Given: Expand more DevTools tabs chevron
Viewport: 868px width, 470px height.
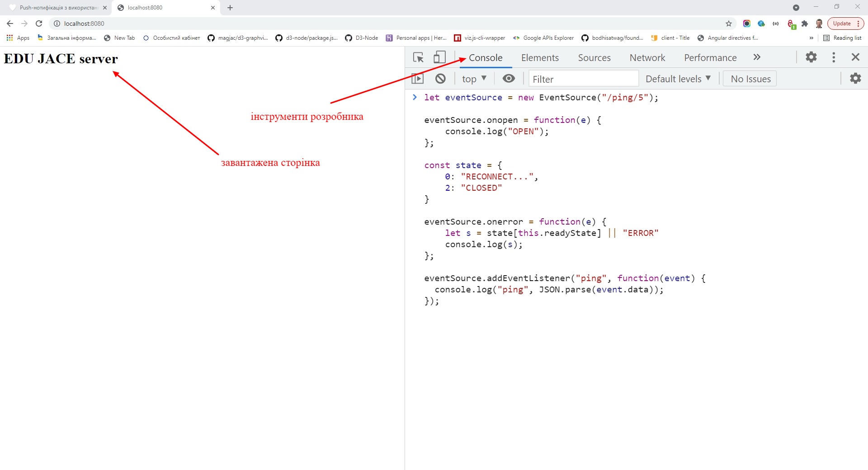Looking at the screenshot, I should pyautogui.click(x=757, y=57).
